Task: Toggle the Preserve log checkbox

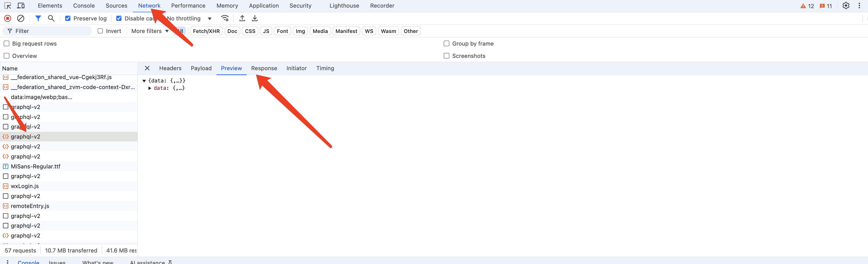Action: tap(68, 19)
